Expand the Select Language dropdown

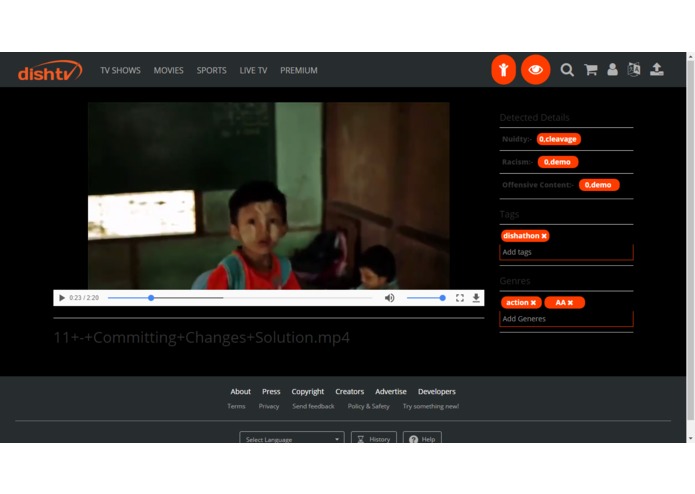click(x=292, y=438)
